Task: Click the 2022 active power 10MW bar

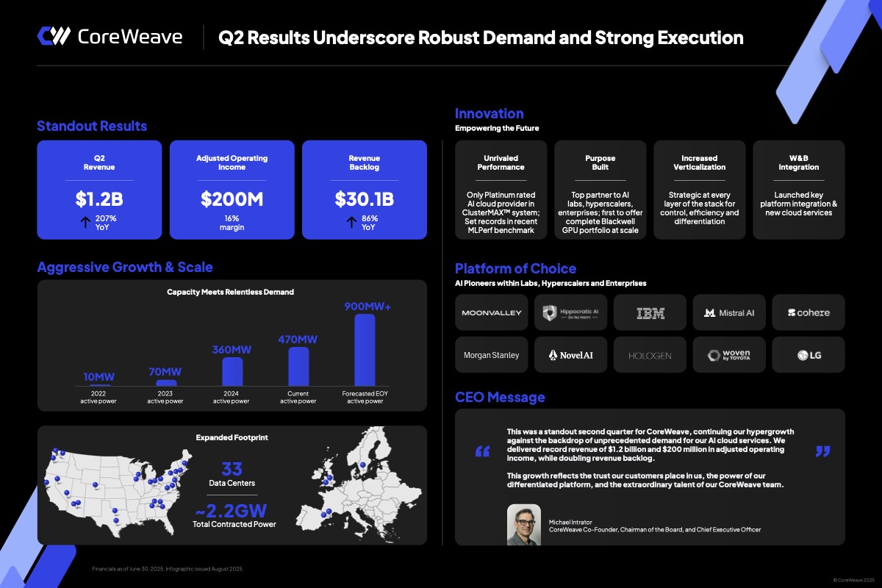Action: [x=98, y=385]
